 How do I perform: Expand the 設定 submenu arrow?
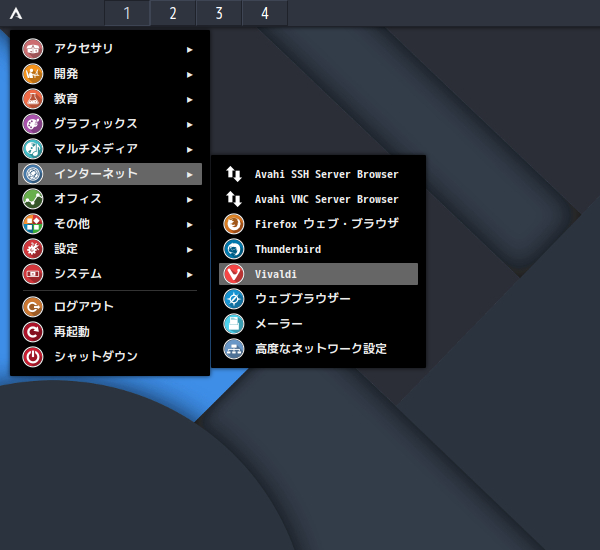(x=189, y=250)
